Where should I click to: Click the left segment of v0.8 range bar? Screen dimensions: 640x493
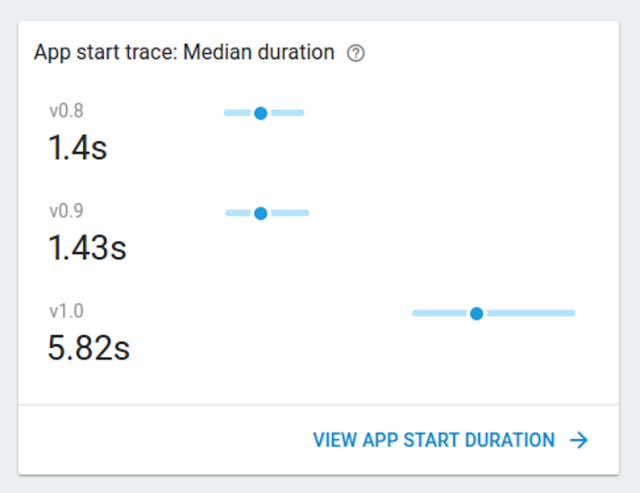[x=238, y=113]
